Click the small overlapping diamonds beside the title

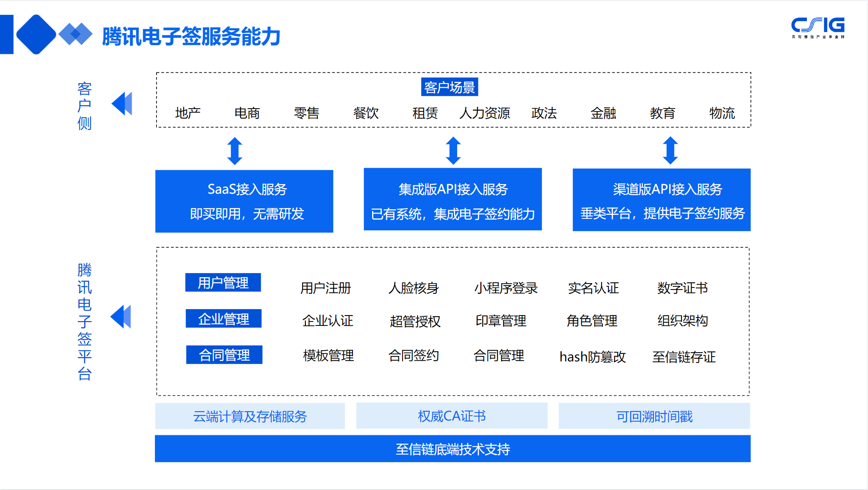click(75, 34)
